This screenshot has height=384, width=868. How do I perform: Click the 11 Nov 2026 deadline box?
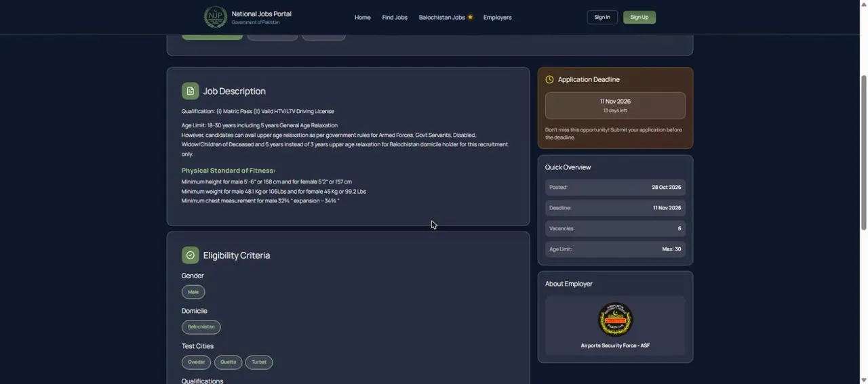(x=615, y=106)
